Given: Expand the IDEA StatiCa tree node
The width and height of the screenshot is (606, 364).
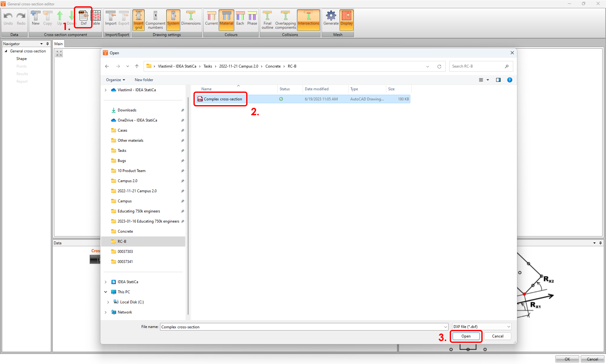Looking at the screenshot, I should click(106, 282).
